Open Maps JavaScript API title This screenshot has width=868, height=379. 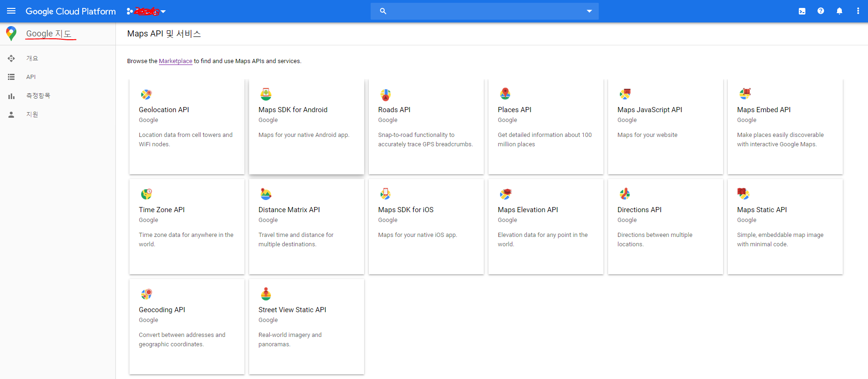(650, 110)
